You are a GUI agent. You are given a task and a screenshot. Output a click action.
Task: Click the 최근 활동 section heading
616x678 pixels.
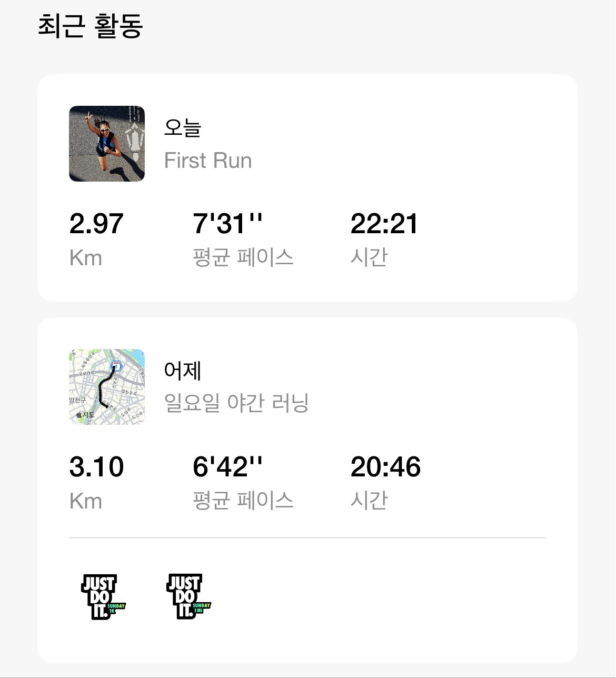(x=90, y=25)
